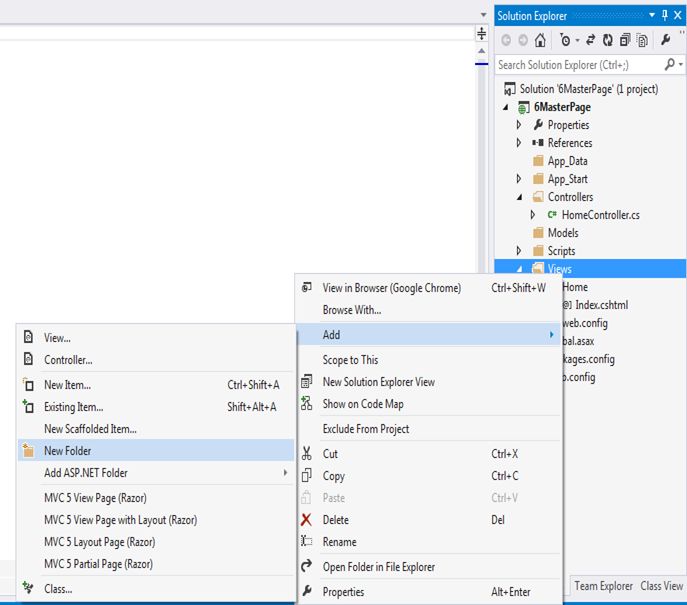
Task: Choose MVC 5 Partial Page (Razor)
Action: [156, 563]
